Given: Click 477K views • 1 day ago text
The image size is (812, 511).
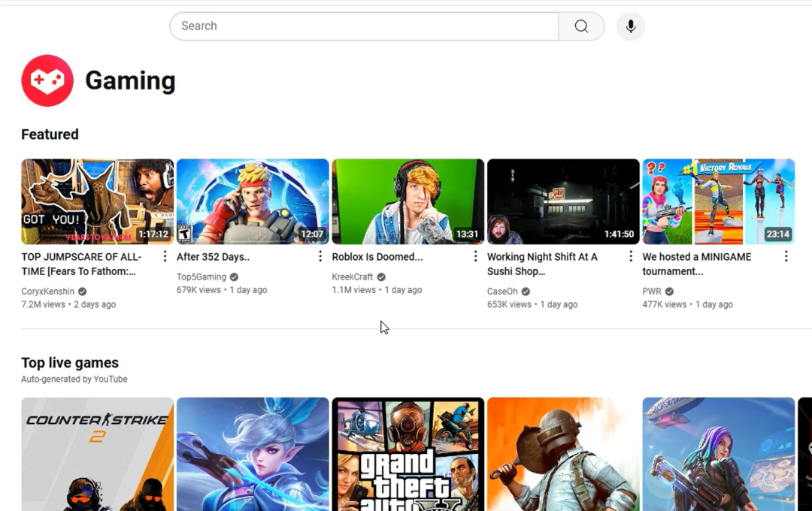Looking at the screenshot, I should click(688, 304).
